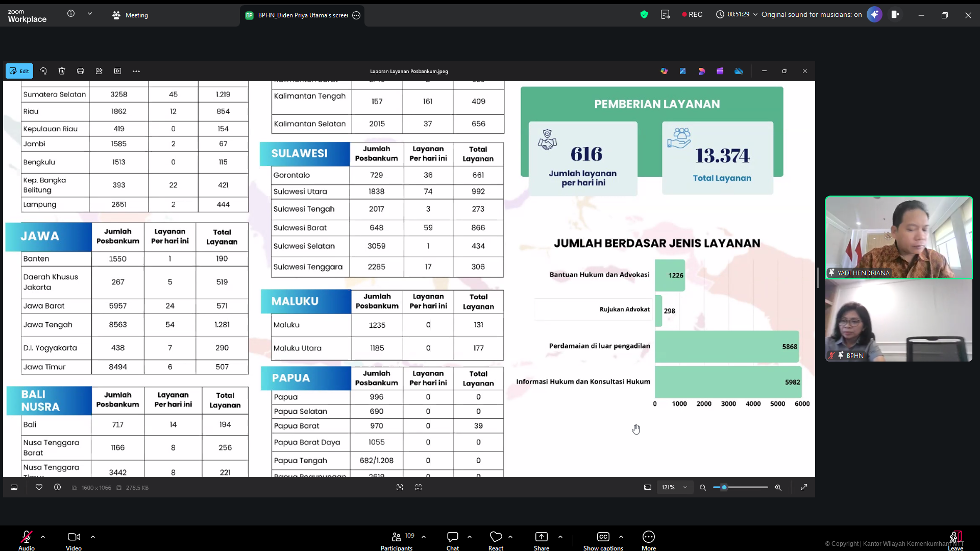Select the YADI HENDRIANA video thumbnail
Viewport: 980px width, 551px height.
898,237
